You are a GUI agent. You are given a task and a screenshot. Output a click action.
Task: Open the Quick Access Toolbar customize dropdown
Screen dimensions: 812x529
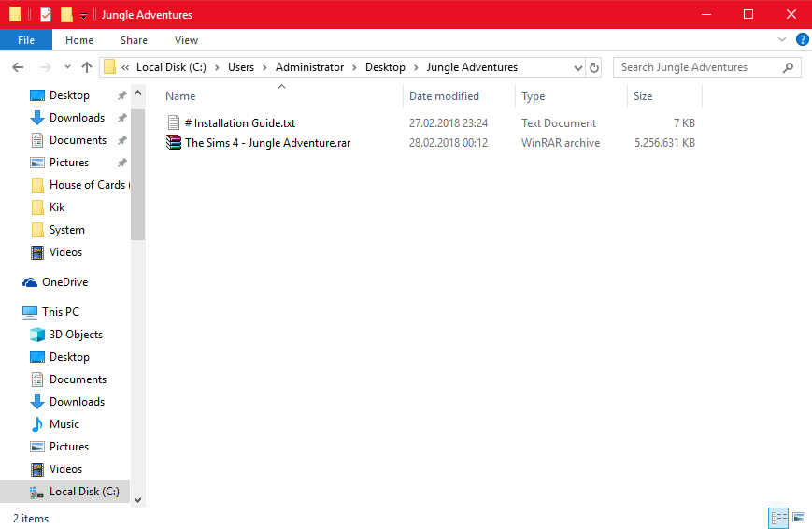83,16
